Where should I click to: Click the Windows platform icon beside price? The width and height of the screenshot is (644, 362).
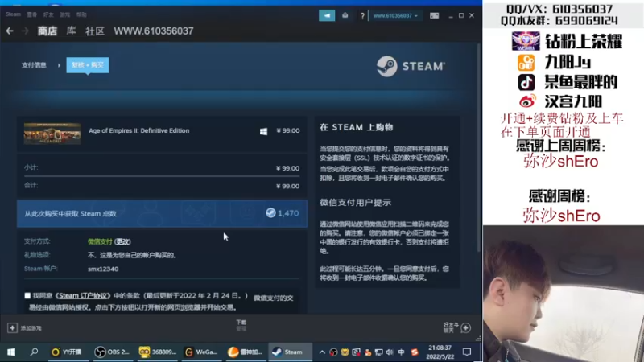(x=264, y=131)
